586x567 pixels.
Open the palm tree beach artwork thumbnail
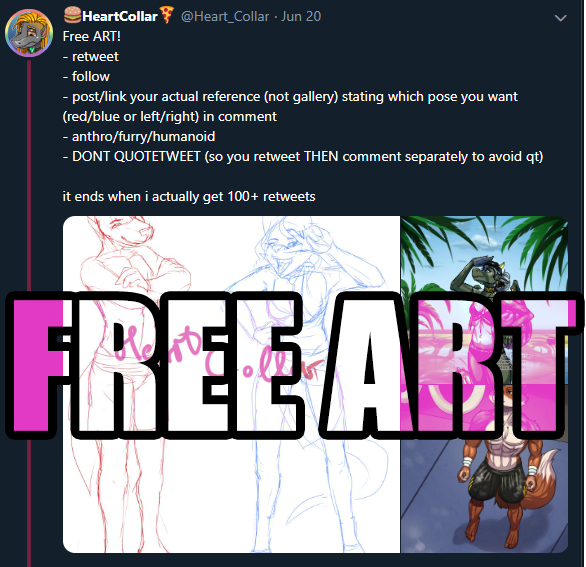pos(484,299)
